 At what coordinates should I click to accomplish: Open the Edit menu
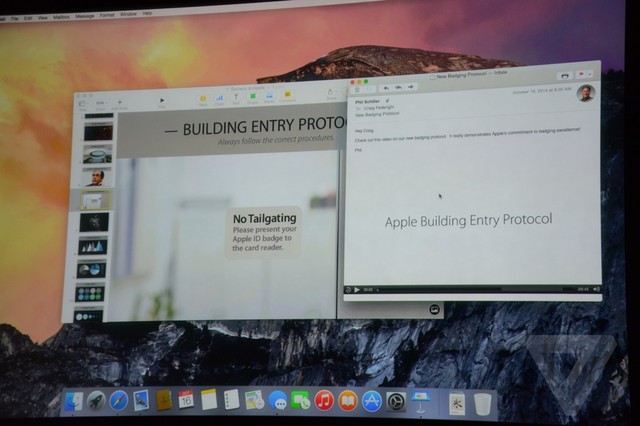click(x=28, y=18)
